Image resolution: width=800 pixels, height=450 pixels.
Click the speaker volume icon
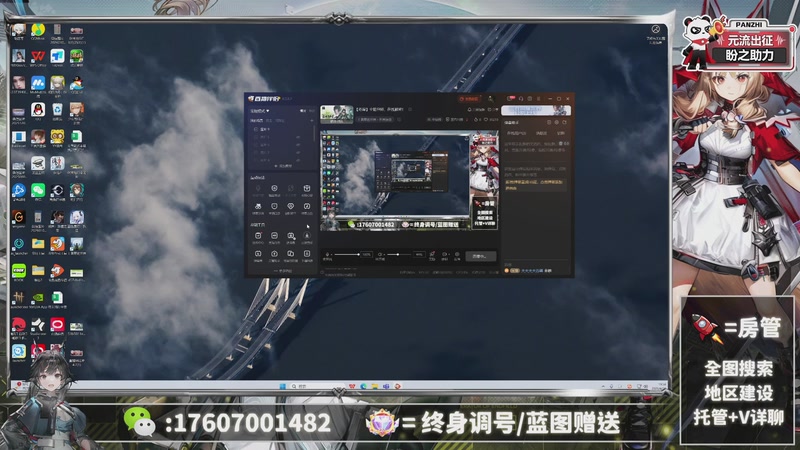pos(381,256)
